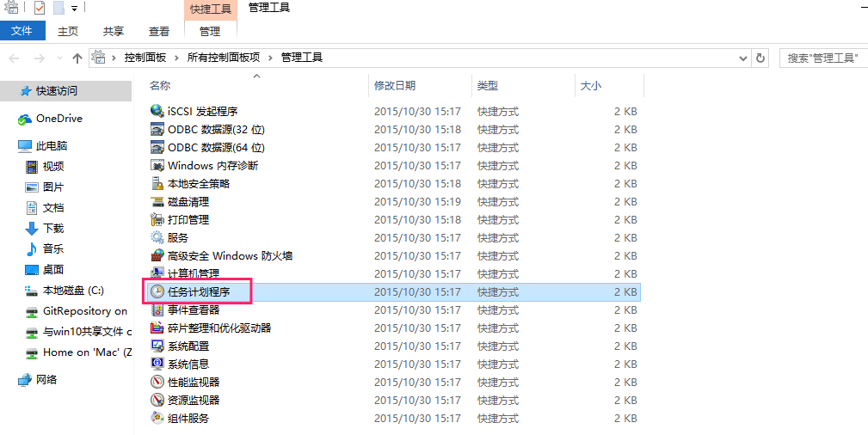Click the 2015/10/30 15:19 date of 磁盘清理
The width and height of the screenshot is (868, 435).
click(417, 201)
